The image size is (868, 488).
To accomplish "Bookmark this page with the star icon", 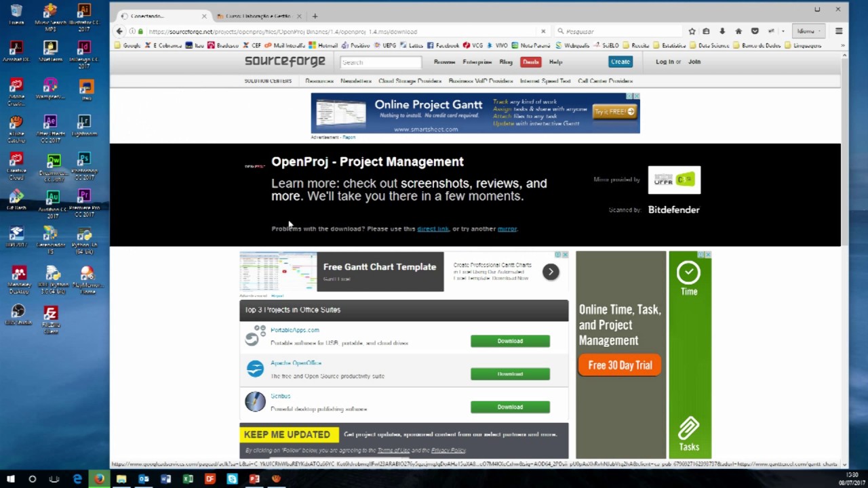I will (x=692, y=31).
